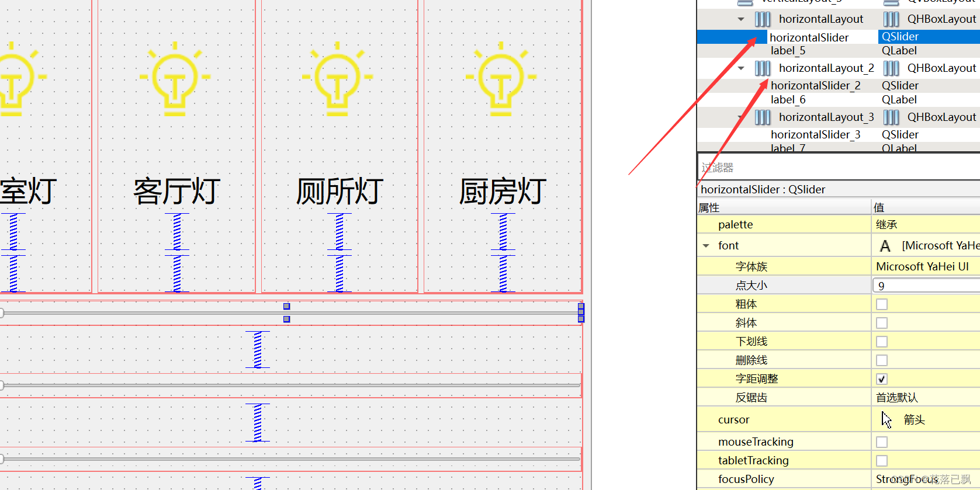
Task: Select label_6 in the object tree
Action: [x=788, y=100]
